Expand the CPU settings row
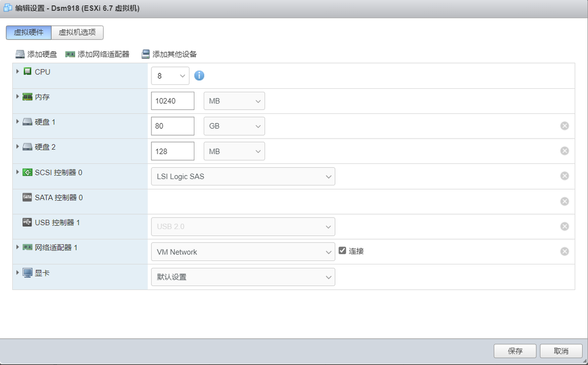 [17, 71]
